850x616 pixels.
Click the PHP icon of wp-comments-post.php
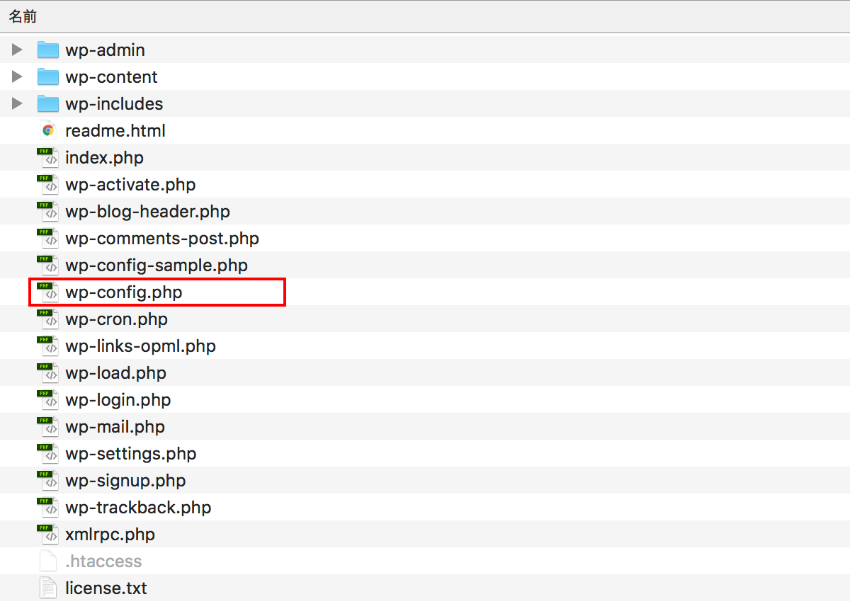(47, 238)
